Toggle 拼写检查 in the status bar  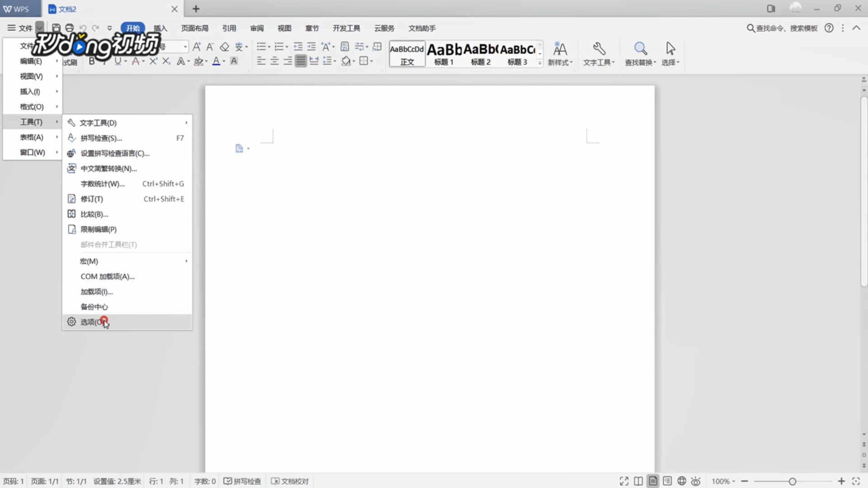[243, 481]
